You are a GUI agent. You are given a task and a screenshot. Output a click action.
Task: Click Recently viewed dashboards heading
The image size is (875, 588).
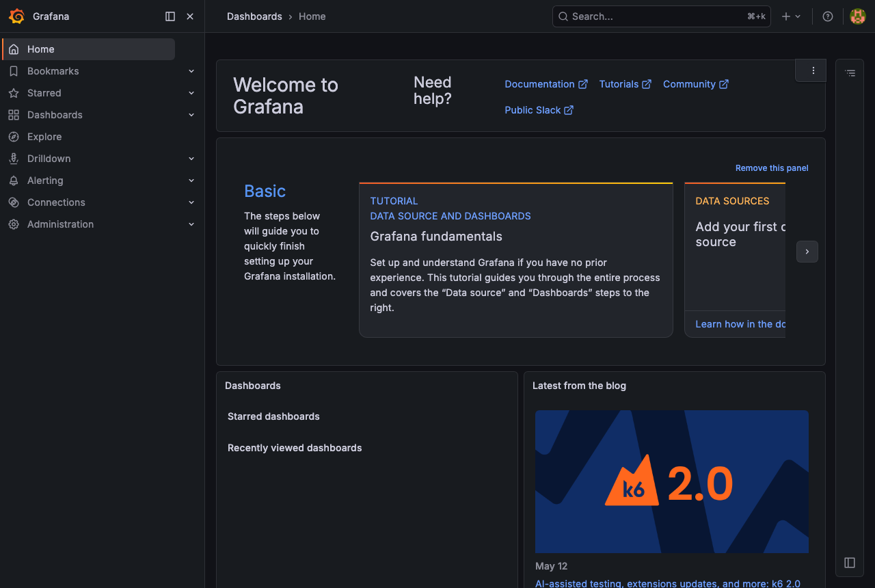pyautogui.click(x=295, y=448)
